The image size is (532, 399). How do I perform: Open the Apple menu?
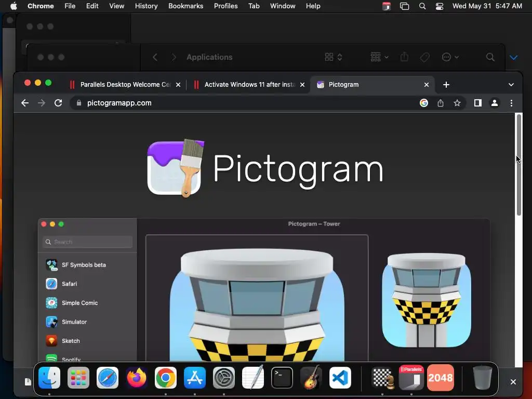coord(13,6)
